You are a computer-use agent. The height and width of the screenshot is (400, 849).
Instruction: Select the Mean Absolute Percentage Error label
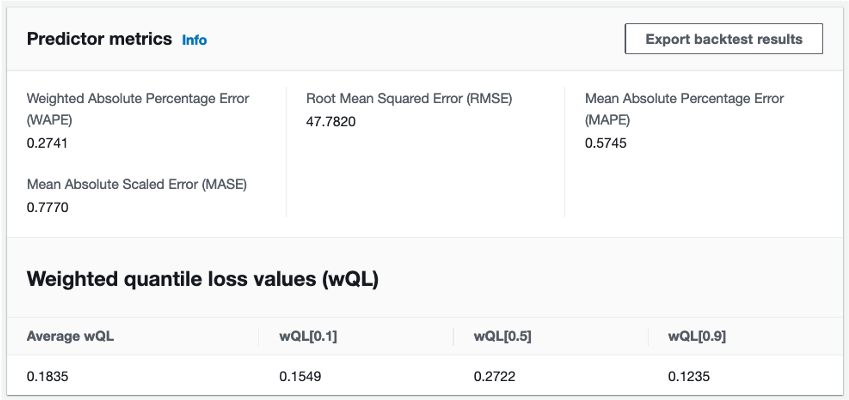[684, 109]
